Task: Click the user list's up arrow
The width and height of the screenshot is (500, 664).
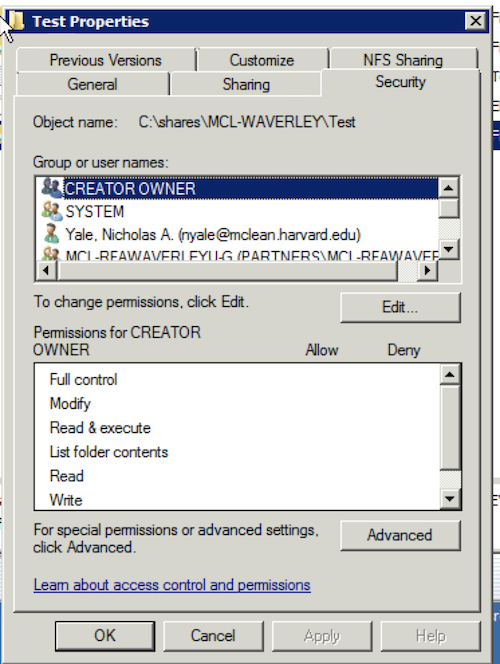Action: tap(448, 188)
